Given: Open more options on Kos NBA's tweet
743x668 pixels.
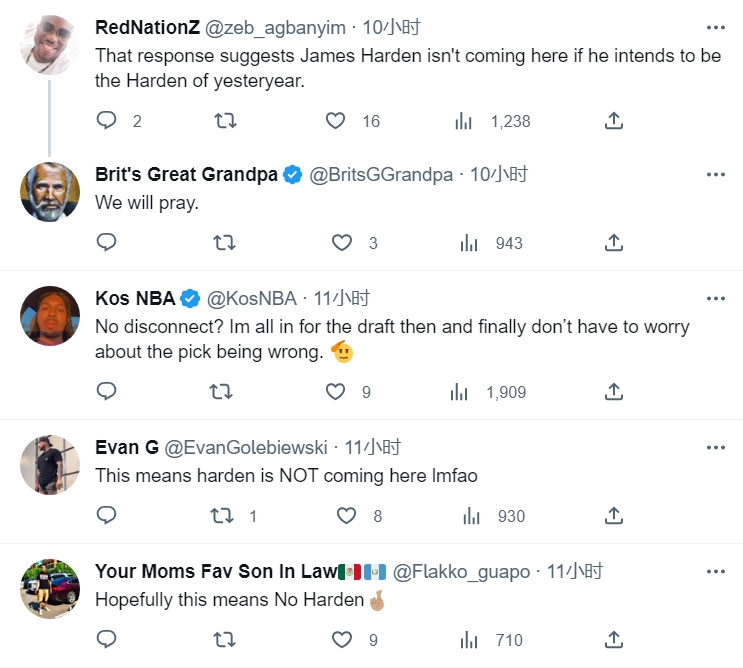Looking at the screenshot, I should pyautogui.click(x=716, y=298).
